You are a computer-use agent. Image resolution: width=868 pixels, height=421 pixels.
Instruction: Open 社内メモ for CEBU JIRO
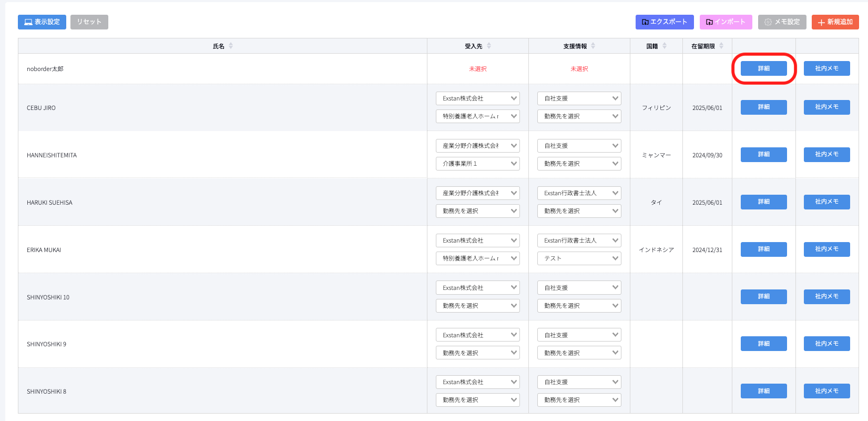pyautogui.click(x=826, y=107)
